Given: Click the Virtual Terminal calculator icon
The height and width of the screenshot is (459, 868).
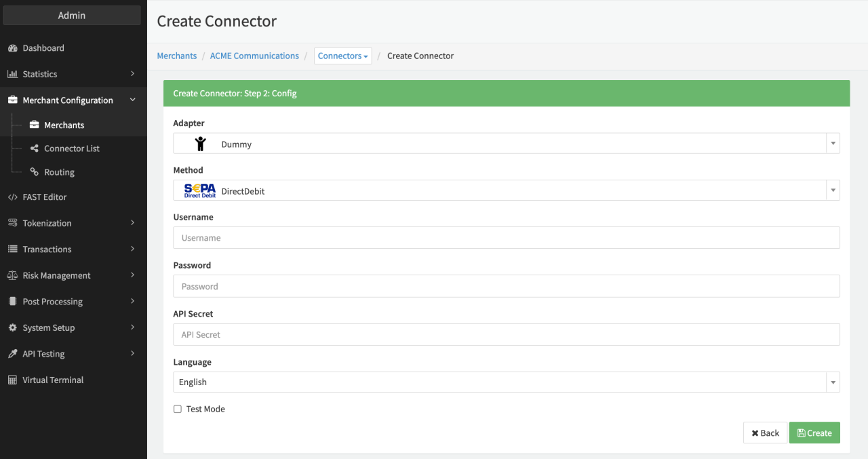Looking at the screenshot, I should (12, 380).
